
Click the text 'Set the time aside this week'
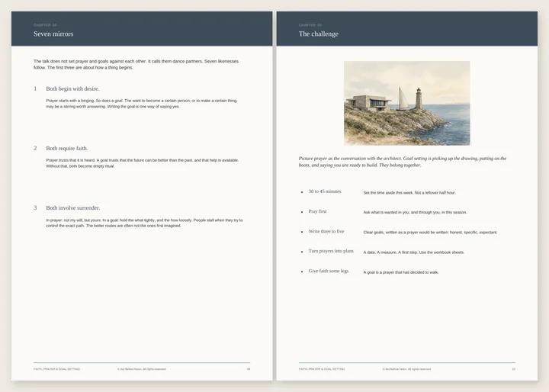(x=409, y=193)
